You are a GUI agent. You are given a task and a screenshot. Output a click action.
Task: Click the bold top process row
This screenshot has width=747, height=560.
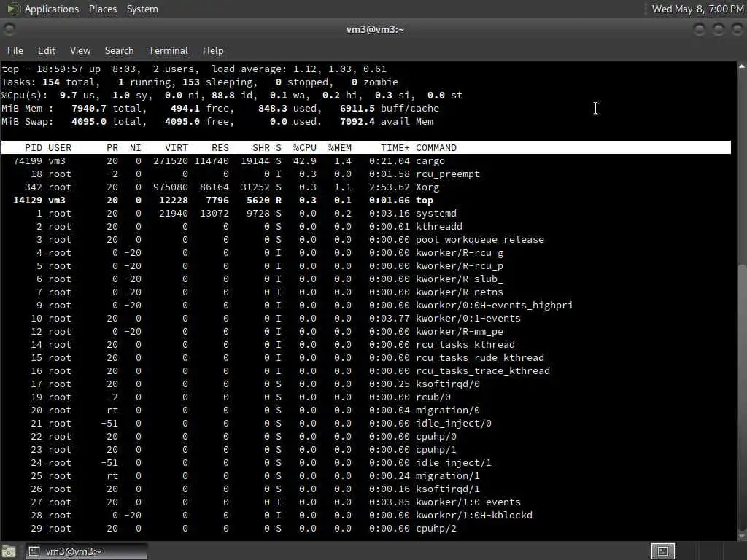(366, 201)
